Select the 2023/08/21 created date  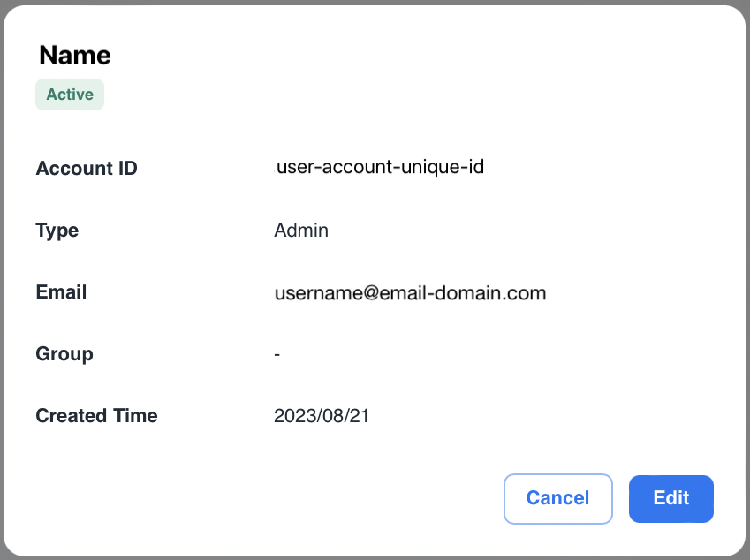pyautogui.click(x=322, y=416)
